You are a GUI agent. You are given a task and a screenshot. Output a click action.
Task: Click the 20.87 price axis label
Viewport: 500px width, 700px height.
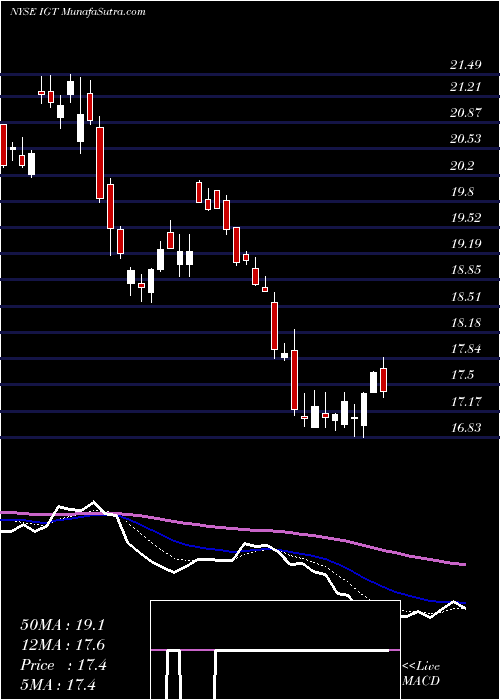point(466,113)
